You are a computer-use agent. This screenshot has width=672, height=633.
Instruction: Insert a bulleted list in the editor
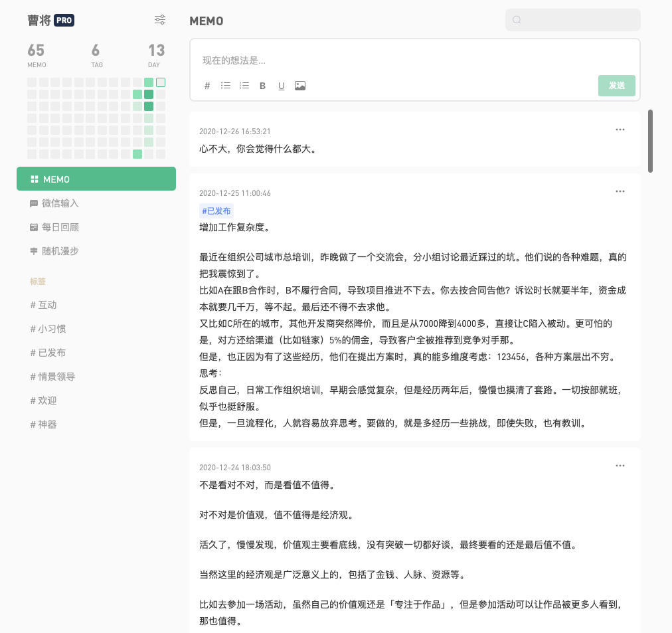point(225,86)
